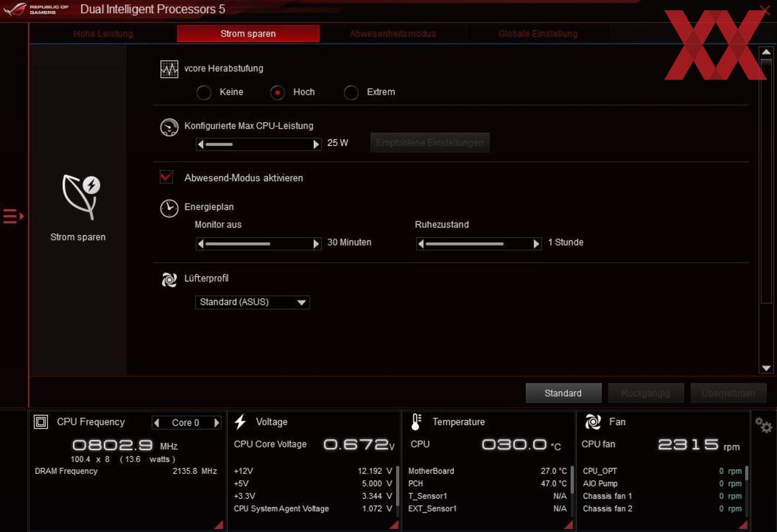Decrease Monitor aus time with left arrow
The image size is (777, 532).
click(x=201, y=244)
